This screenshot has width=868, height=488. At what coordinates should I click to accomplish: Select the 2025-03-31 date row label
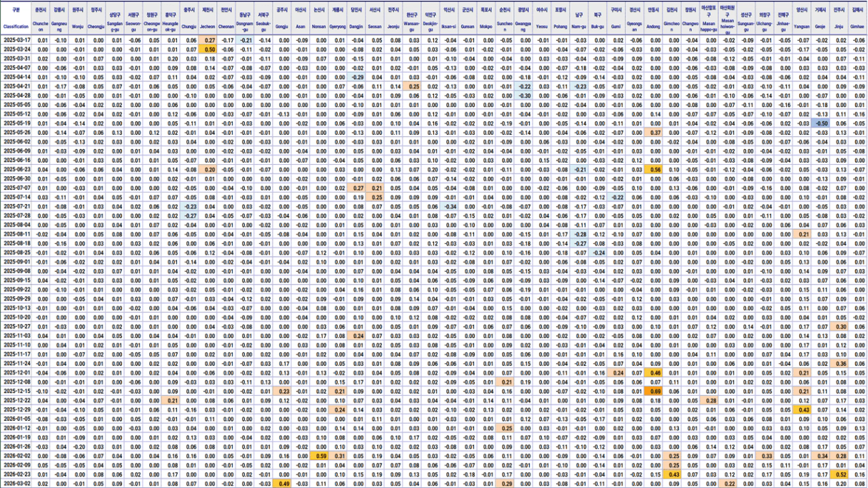click(x=16, y=59)
